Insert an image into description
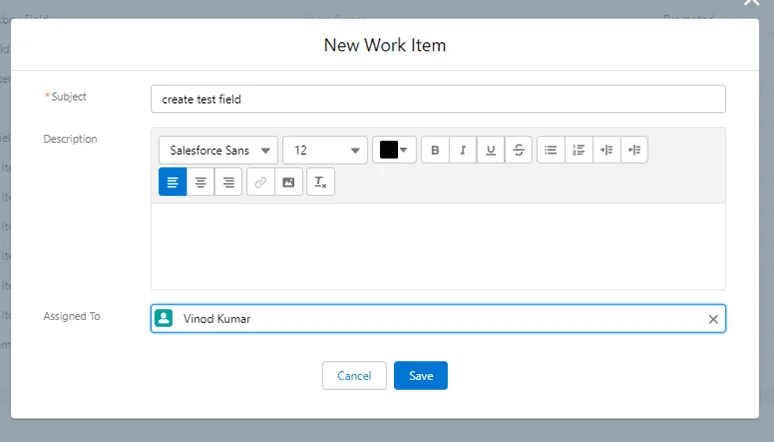Image resolution: width=774 pixels, height=442 pixels. point(288,182)
